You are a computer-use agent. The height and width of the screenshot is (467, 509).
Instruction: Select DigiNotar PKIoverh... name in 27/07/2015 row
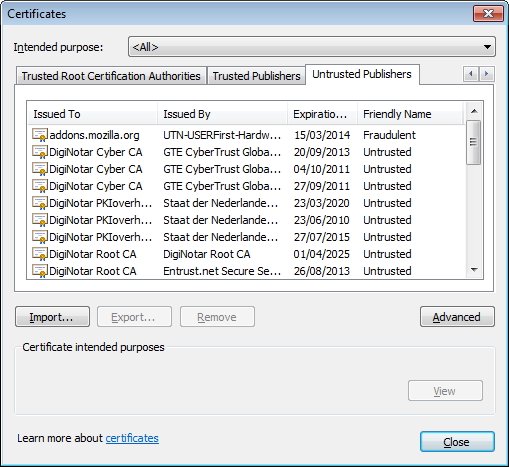pyautogui.click(x=101, y=237)
